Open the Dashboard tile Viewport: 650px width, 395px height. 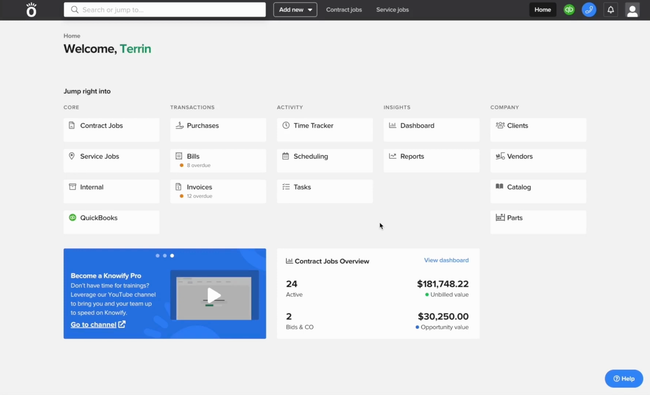click(x=432, y=129)
